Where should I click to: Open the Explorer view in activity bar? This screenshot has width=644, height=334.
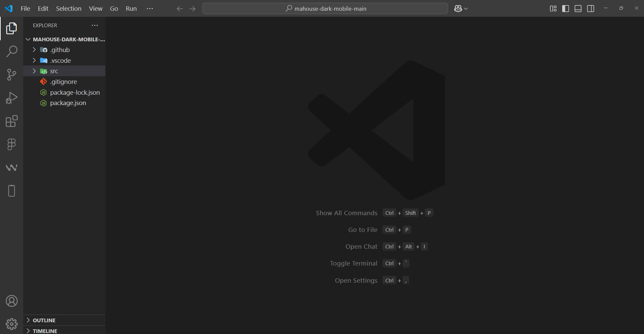(11, 29)
